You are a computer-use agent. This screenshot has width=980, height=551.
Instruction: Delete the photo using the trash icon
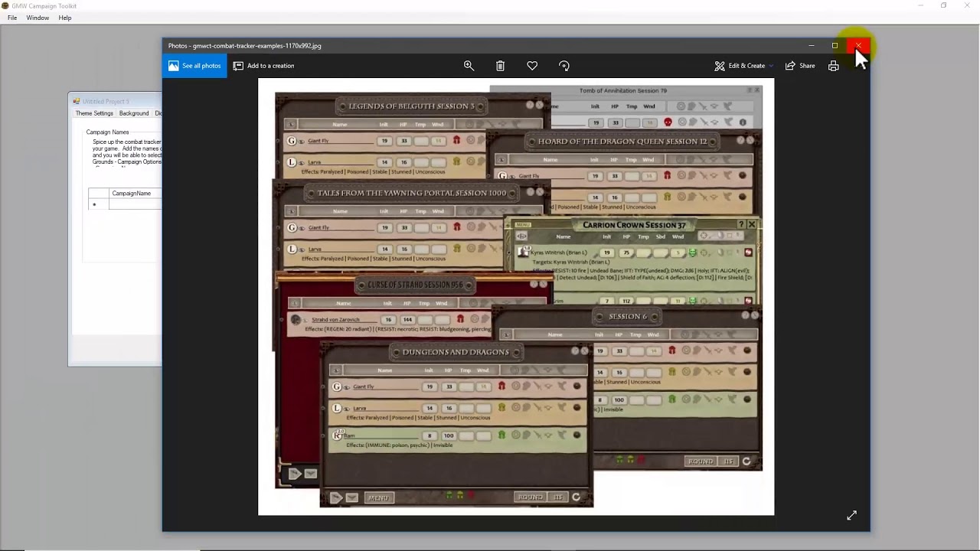pos(500,66)
